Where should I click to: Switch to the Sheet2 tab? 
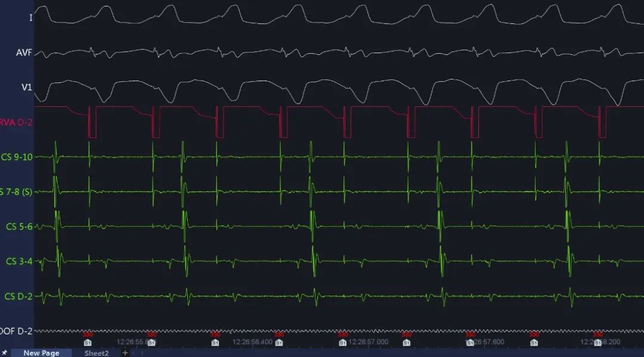96,353
